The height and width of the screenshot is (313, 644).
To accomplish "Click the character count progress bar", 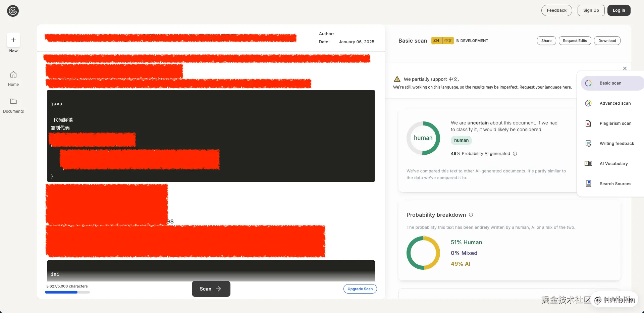I will point(67,292).
